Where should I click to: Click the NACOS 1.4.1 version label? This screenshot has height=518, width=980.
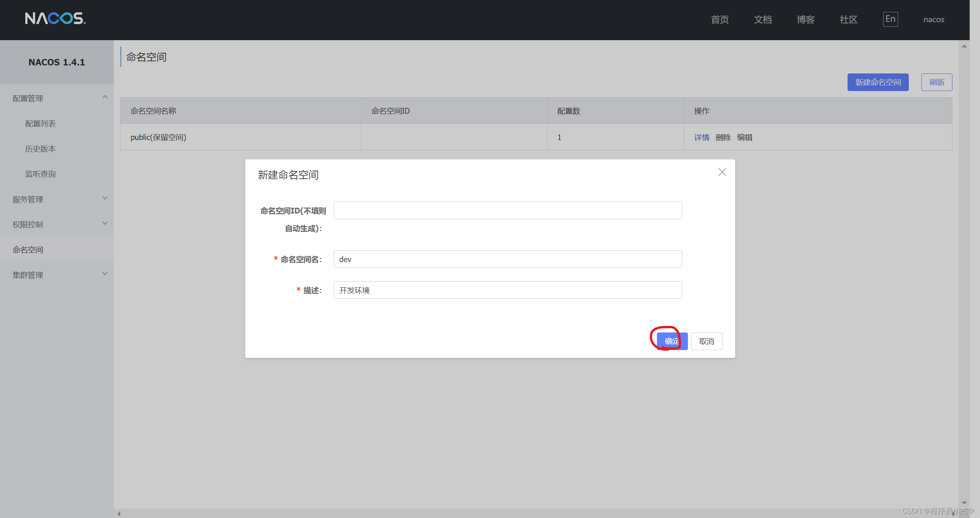[57, 62]
